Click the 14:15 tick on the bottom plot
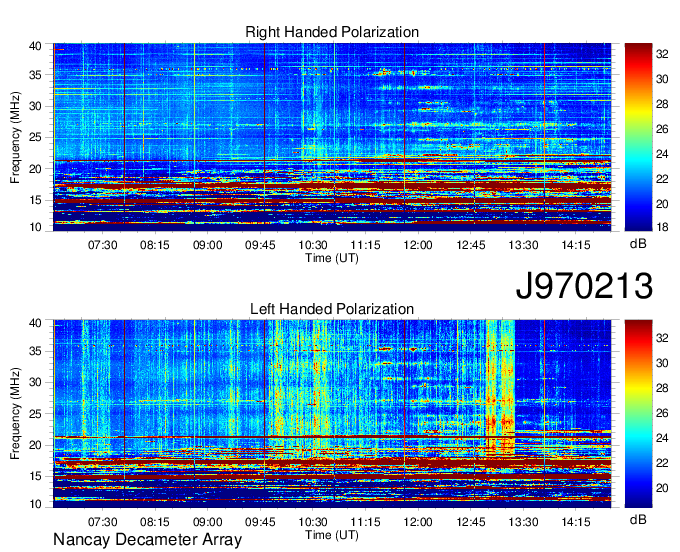The height and width of the screenshot is (552, 680). pos(575,522)
